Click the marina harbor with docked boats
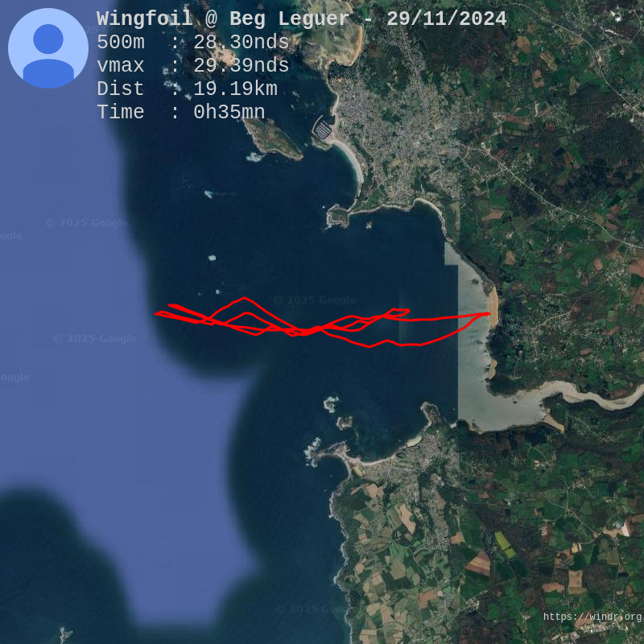This screenshot has width=644, height=644. pos(323,128)
